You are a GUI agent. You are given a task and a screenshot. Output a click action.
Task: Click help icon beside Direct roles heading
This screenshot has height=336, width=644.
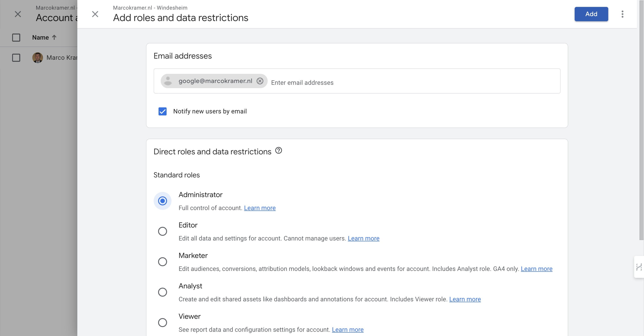(x=278, y=151)
